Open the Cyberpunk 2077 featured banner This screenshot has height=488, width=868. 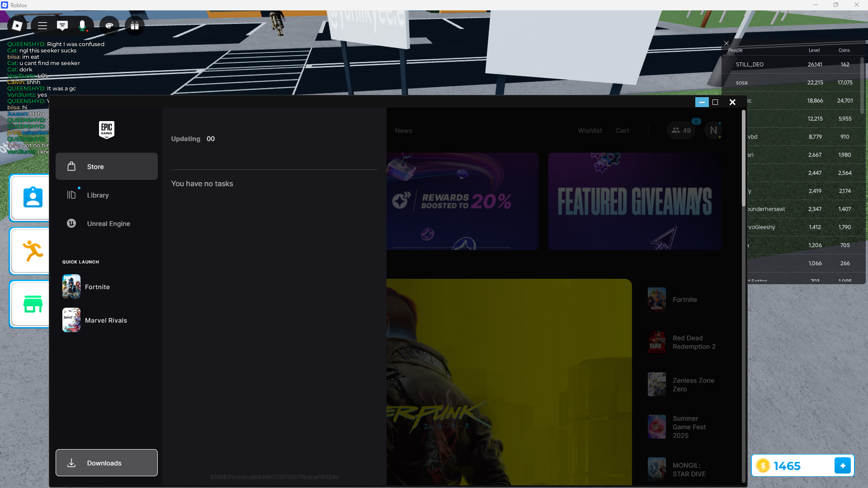click(x=509, y=382)
